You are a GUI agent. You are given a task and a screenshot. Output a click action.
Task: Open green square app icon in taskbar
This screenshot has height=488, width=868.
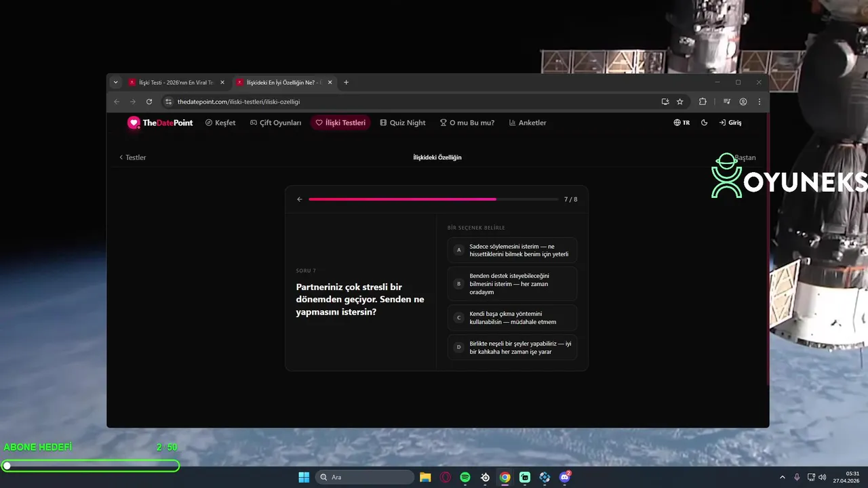[525, 477]
